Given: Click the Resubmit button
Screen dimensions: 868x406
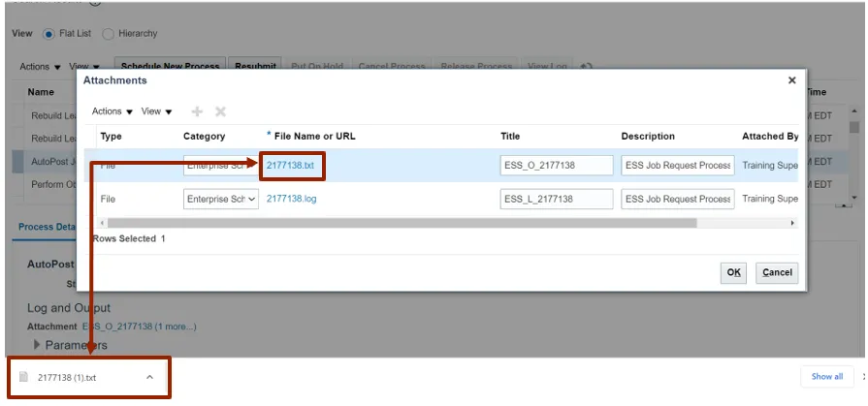Looking at the screenshot, I should click(x=256, y=65).
